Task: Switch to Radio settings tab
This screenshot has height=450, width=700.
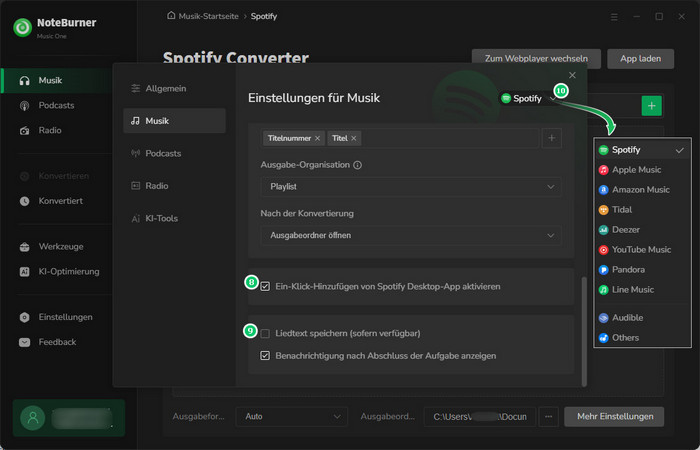Action: click(x=174, y=186)
